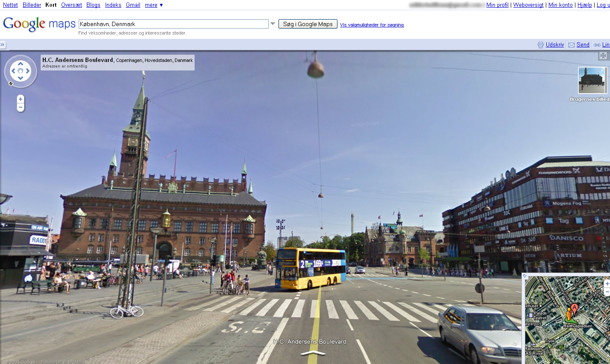The height and width of the screenshot is (364, 610).
Task: Click the address text 'Adressen er omtrentlig'
Action: pos(65,66)
